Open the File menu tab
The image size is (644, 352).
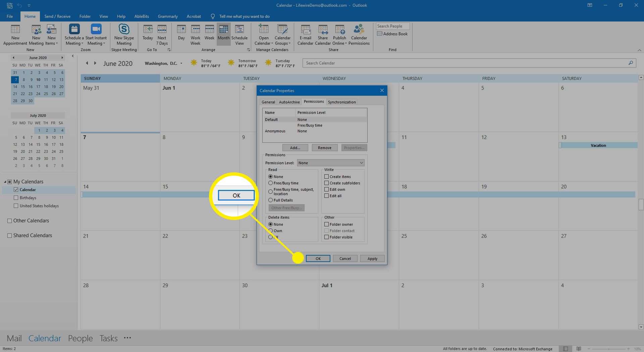click(x=10, y=16)
